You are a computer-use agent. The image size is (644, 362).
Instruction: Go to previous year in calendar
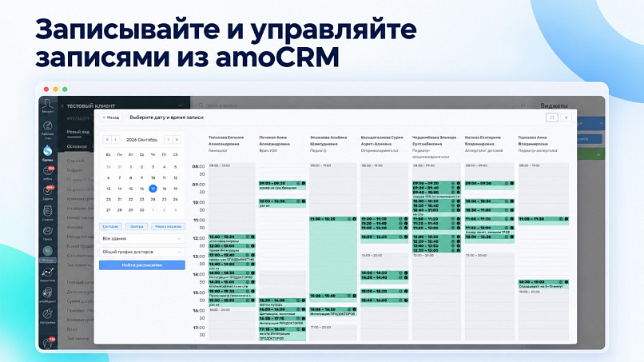[x=107, y=140]
